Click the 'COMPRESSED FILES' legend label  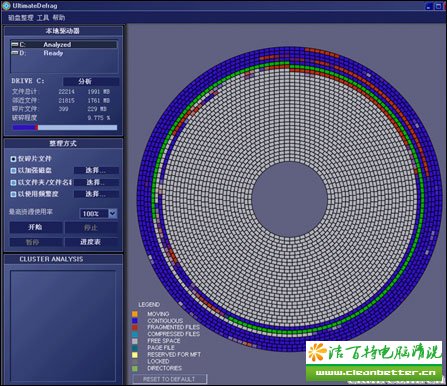coord(174,334)
